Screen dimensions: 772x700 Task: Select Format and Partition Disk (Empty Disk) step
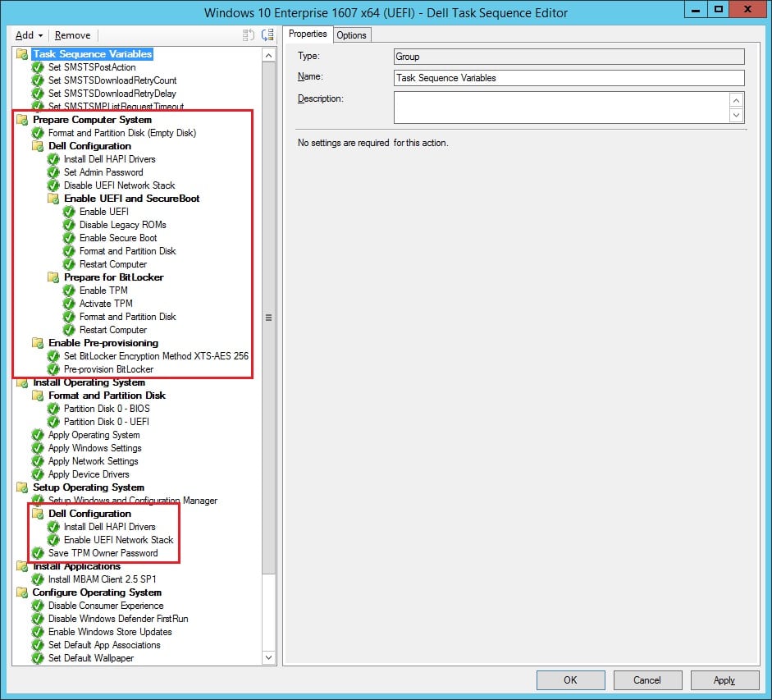click(122, 133)
